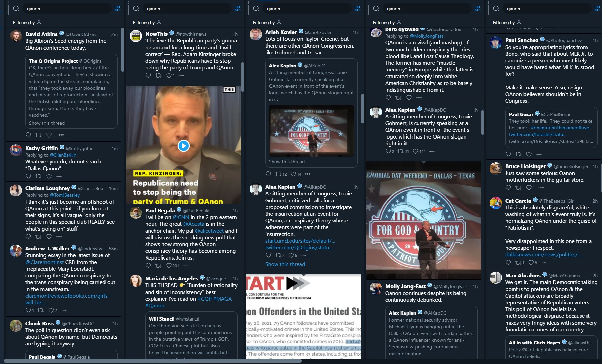Reply to Paul Begala's CNN tweet
The height and width of the screenshot is (364, 602).
148,266
